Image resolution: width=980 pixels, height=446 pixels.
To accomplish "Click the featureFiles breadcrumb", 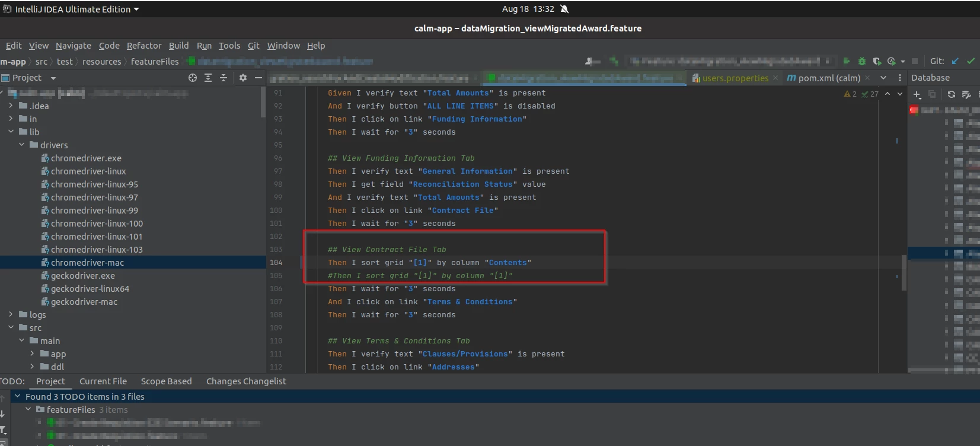I will pyautogui.click(x=155, y=62).
